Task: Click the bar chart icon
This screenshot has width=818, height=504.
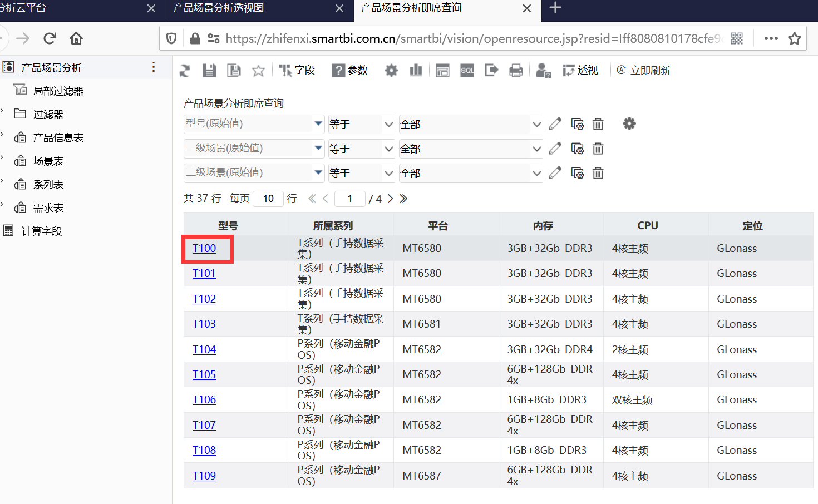Action: tap(416, 71)
